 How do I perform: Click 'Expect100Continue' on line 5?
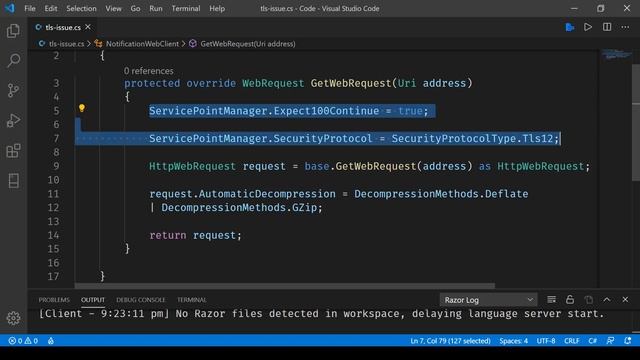point(326,111)
